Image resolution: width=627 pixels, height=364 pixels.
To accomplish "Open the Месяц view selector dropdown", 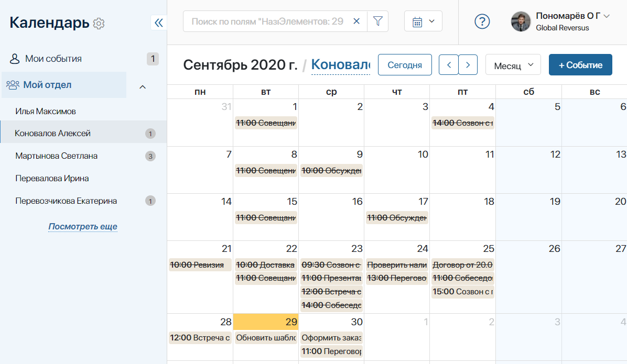I will (x=513, y=65).
